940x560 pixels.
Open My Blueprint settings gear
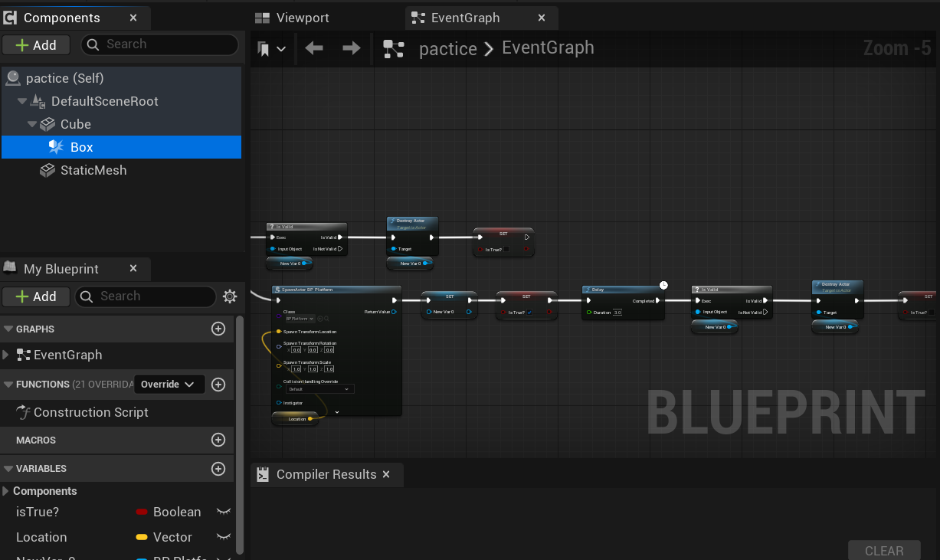pyautogui.click(x=229, y=296)
